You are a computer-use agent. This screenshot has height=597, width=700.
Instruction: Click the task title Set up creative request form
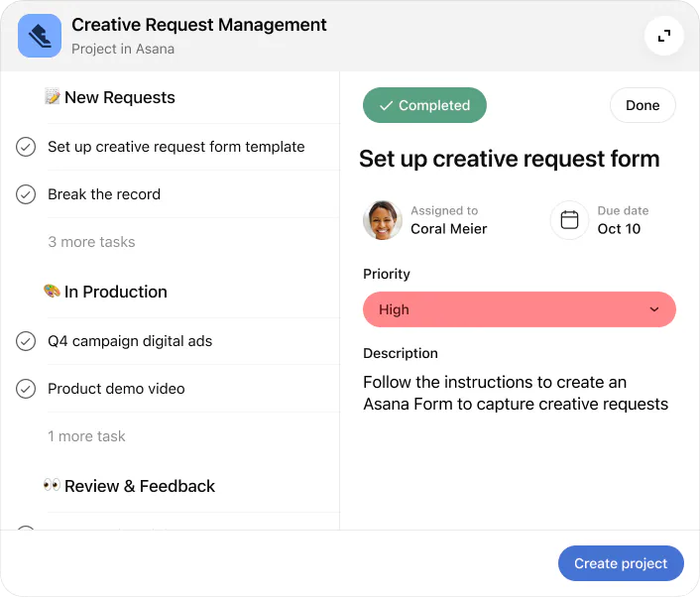(510, 159)
